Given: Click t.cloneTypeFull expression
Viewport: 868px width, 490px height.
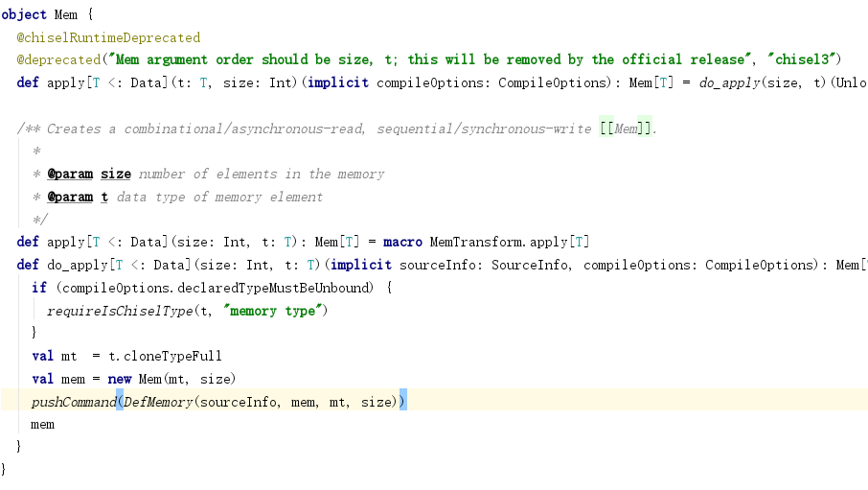Looking at the screenshot, I should [165, 356].
